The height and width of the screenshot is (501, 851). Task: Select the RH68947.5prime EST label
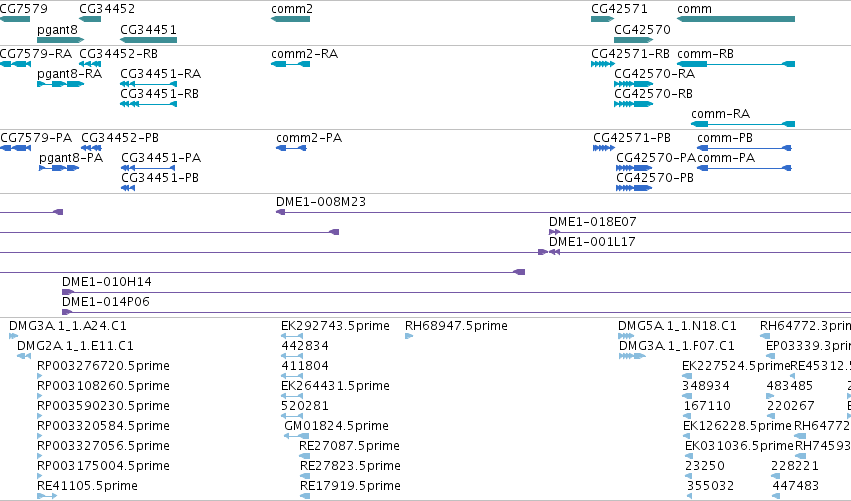(x=456, y=326)
